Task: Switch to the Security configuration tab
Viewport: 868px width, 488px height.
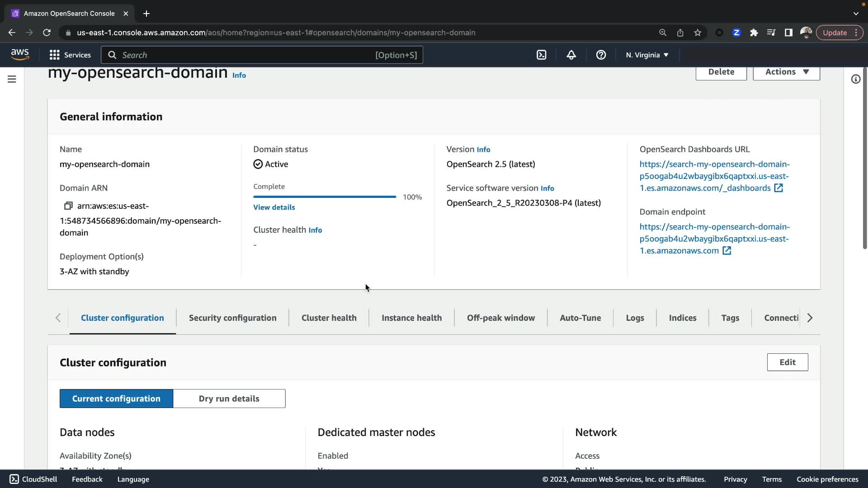Action: click(x=232, y=318)
